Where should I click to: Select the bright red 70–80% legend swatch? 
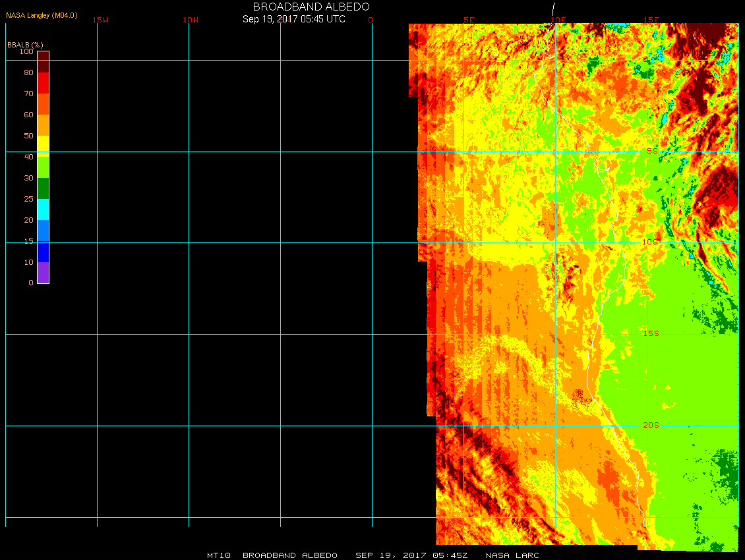click(x=43, y=83)
